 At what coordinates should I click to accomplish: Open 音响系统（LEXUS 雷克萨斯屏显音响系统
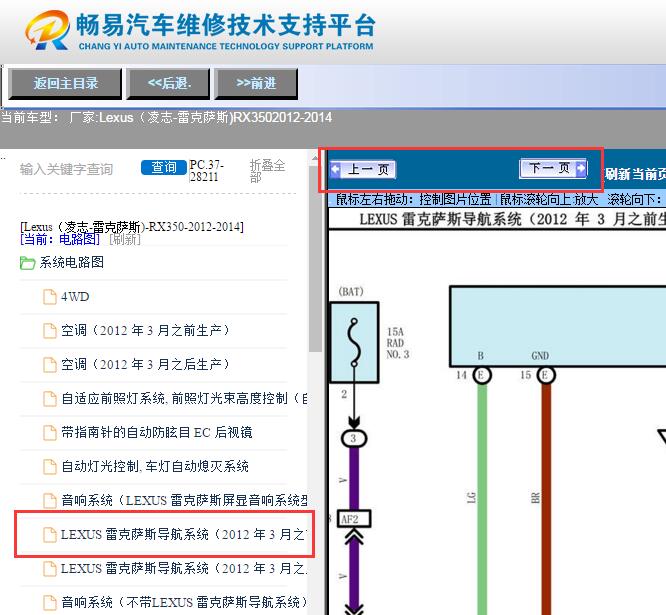point(184,500)
